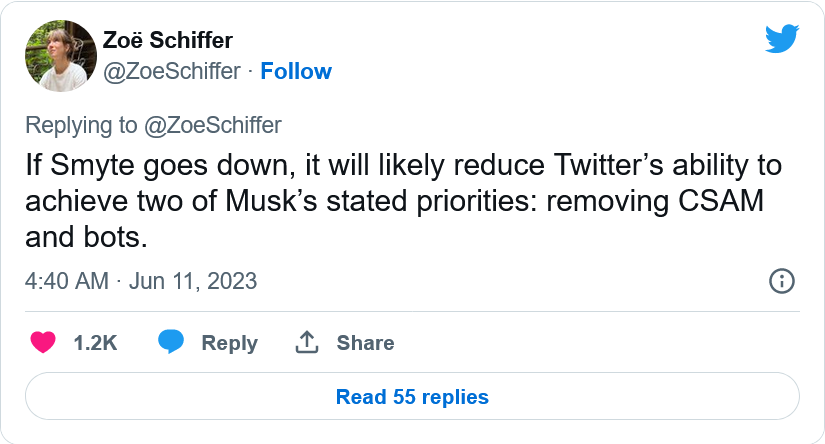The width and height of the screenshot is (825, 444).
Task: Open the 4:40 AM · Jun 11, 2023 timestamp
Action: pyautogui.click(x=141, y=281)
